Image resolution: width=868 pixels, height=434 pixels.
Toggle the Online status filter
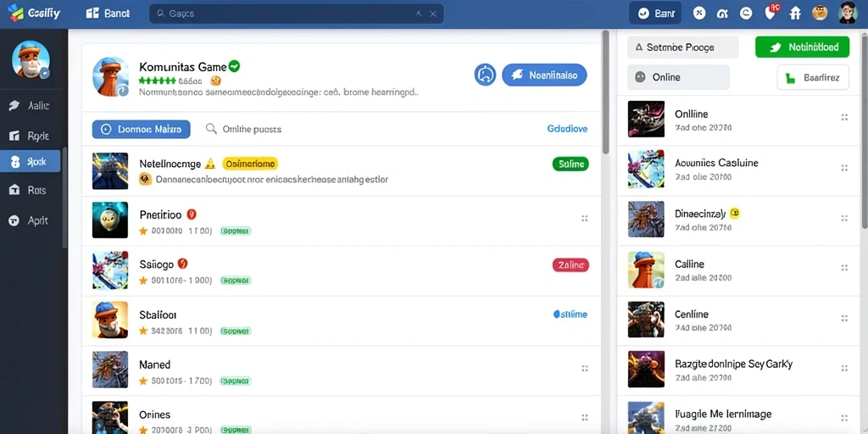pyautogui.click(x=678, y=77)
